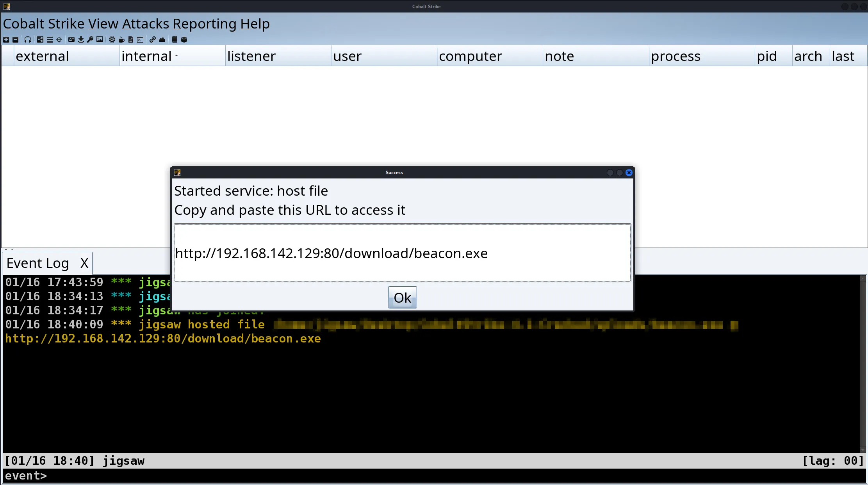868x485 pixels.
Task: Click the connect to team server plus icon
Action: (x=6, y=39)
